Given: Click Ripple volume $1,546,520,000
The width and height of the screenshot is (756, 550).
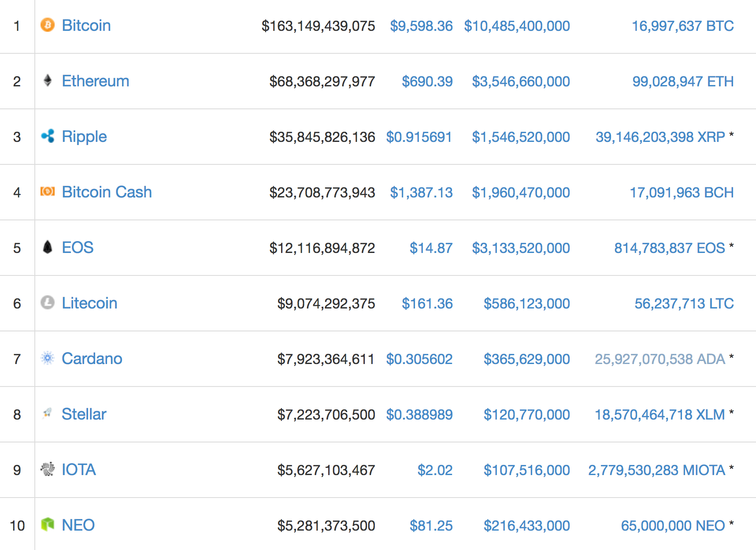Looking at the screenshot, I should pyautogui.click(x=521, y=137).
